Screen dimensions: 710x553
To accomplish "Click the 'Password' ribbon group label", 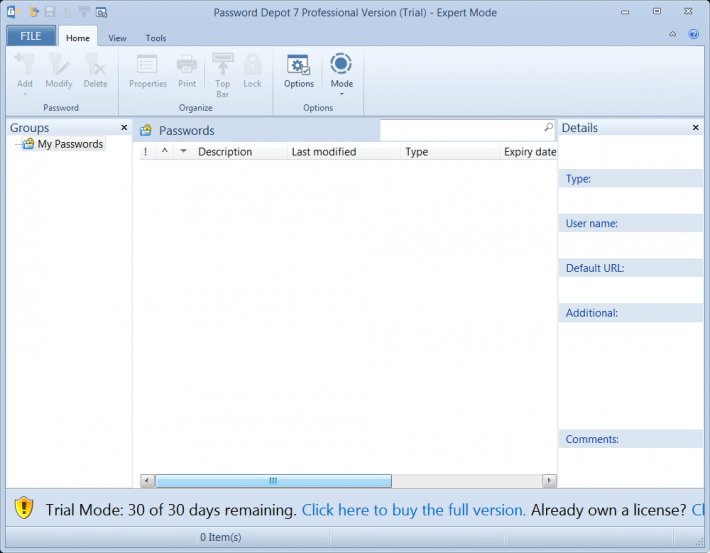I will pyautogui.click(x=61, y=108).
